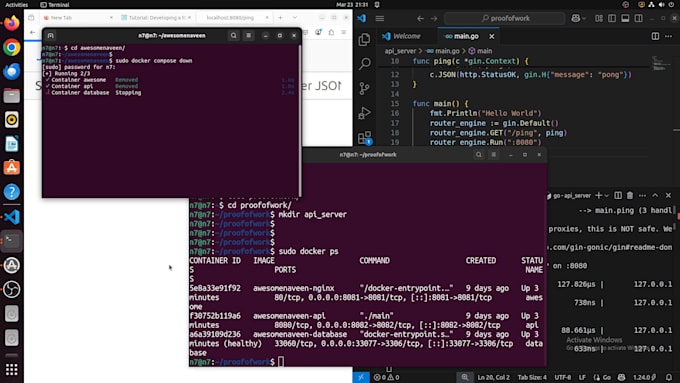Open Terminal app menu in top bar
The height and width of the screenshot is (383, 680).
pos(55,5)
